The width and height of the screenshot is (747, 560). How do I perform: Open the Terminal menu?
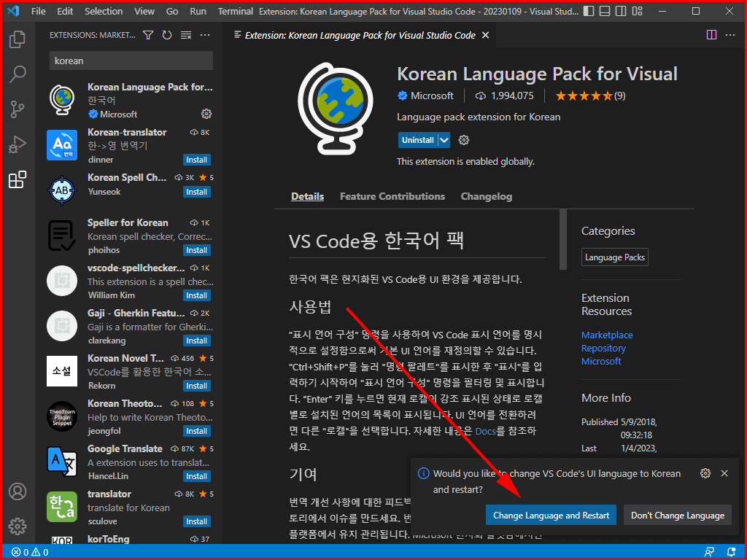coord(236,11)
